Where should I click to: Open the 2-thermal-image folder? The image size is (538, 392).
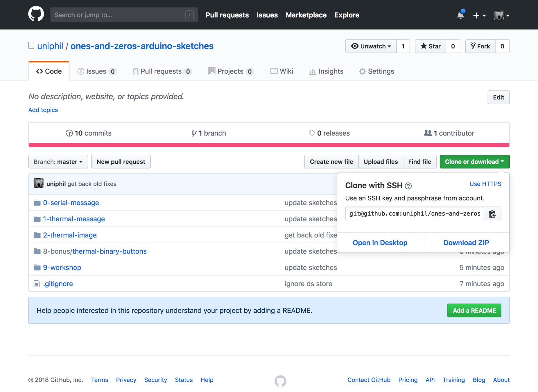(70, 235)
